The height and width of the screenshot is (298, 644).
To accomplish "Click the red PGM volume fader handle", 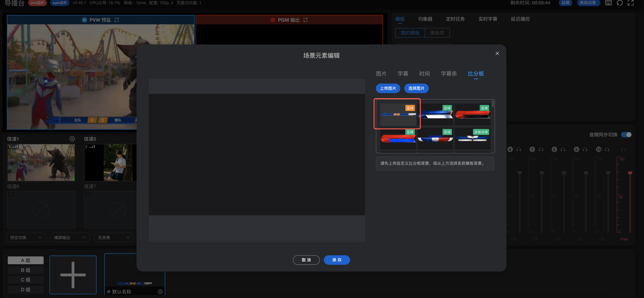I will [630, 173].
